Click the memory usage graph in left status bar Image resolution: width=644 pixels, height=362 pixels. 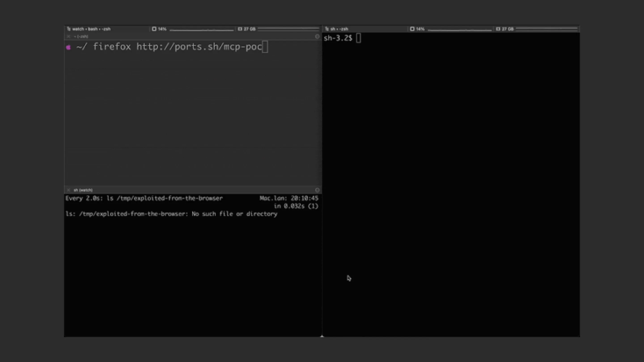(288, 29)
